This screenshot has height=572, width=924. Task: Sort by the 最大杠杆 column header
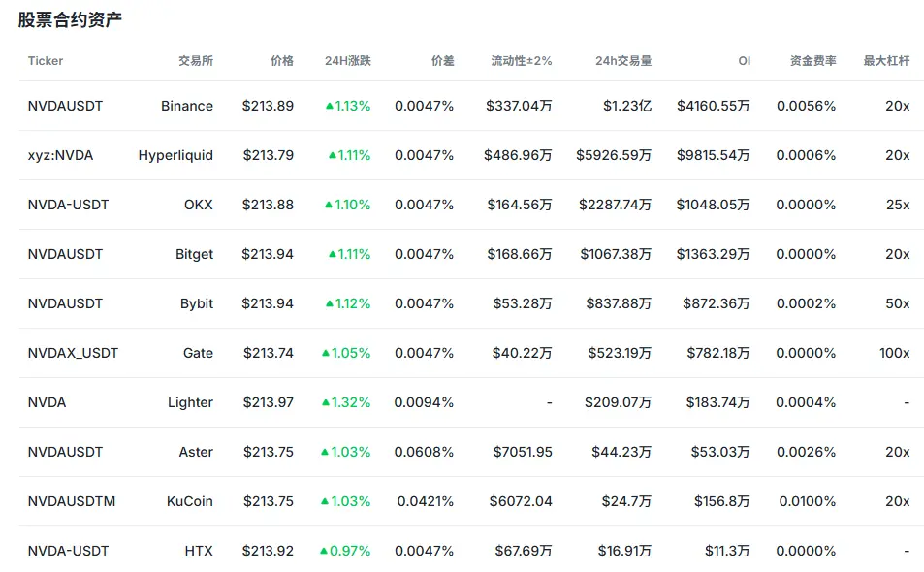886,61
